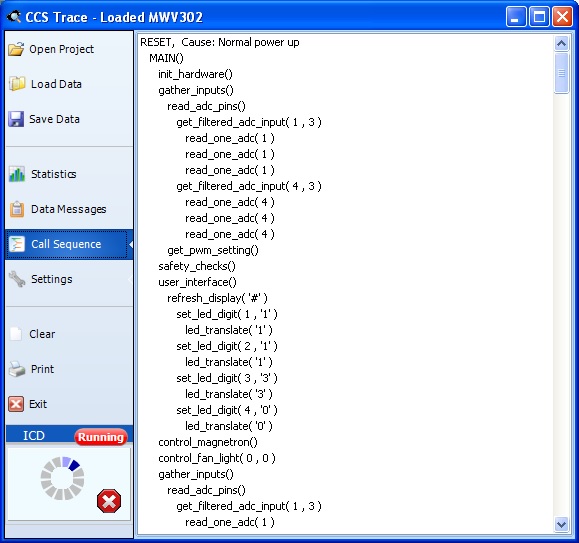
Task: Expand the Settings submenu arrow
Action: point(130,279)
